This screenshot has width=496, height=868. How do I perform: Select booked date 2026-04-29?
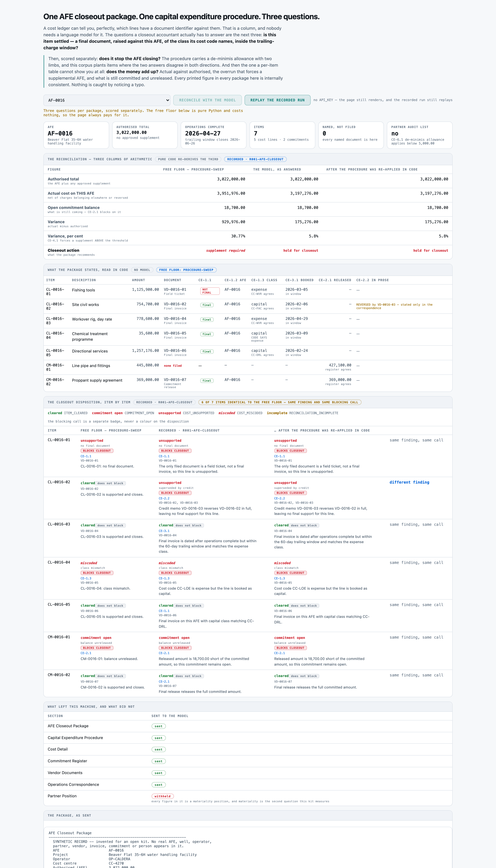click(296, 319)
